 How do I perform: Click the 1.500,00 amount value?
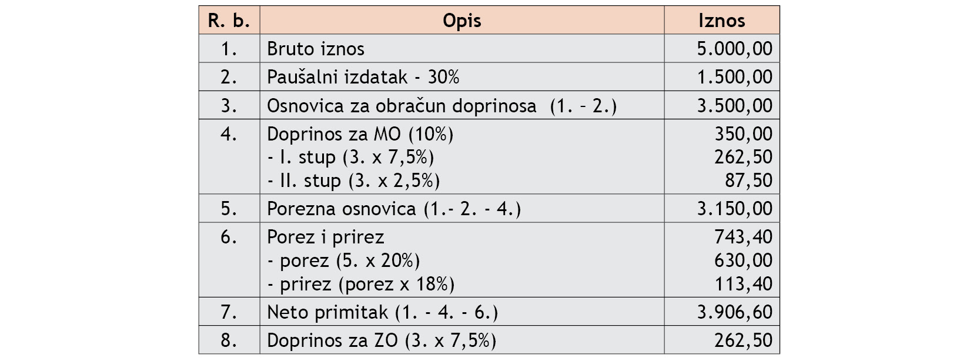[x=734, y=77]
